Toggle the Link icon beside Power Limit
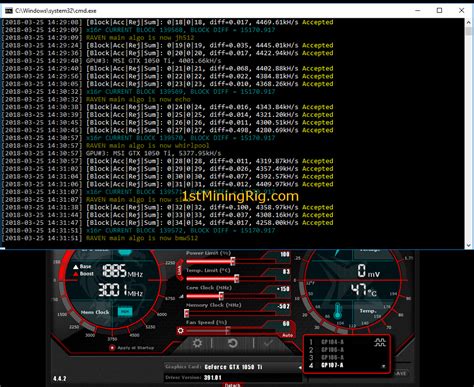Image resolution: width=474 pixels, height=387 pixels. click(180, 271)
